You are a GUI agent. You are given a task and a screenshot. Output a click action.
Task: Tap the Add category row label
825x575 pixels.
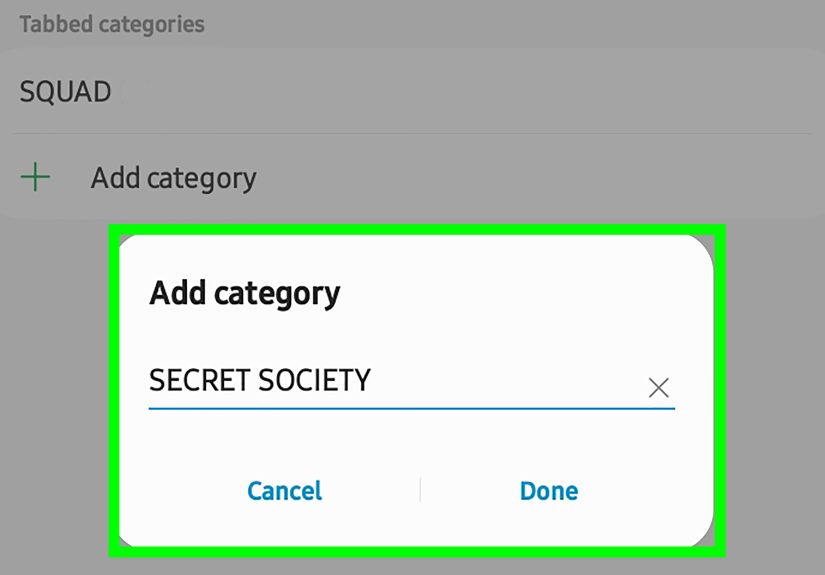pos(174,178)
